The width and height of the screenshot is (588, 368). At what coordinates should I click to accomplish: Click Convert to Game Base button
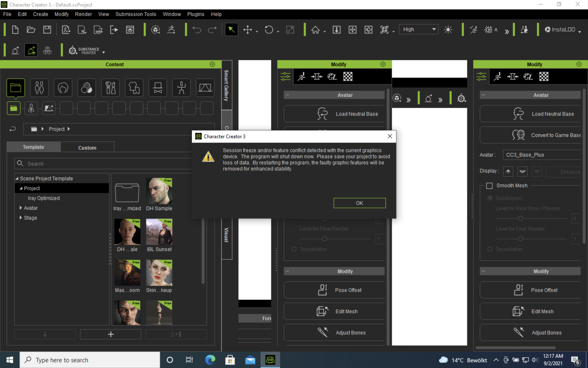click(530, 135)
